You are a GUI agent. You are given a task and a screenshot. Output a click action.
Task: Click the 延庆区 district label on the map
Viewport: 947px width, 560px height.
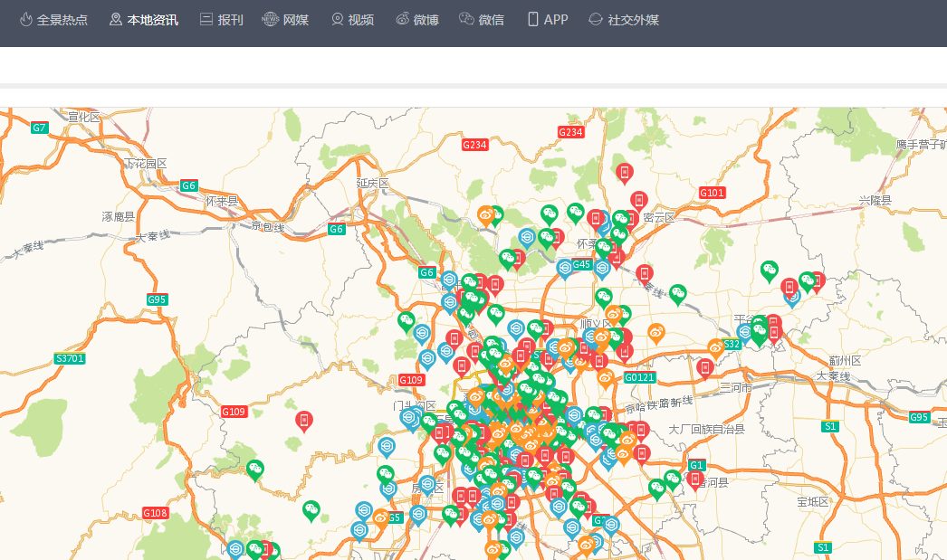tap(372, 183)
